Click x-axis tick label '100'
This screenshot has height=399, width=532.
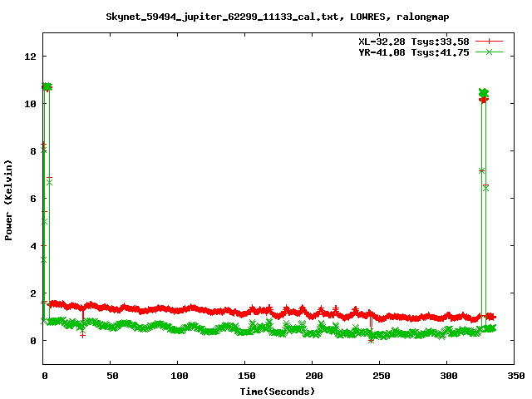(180, 376)
